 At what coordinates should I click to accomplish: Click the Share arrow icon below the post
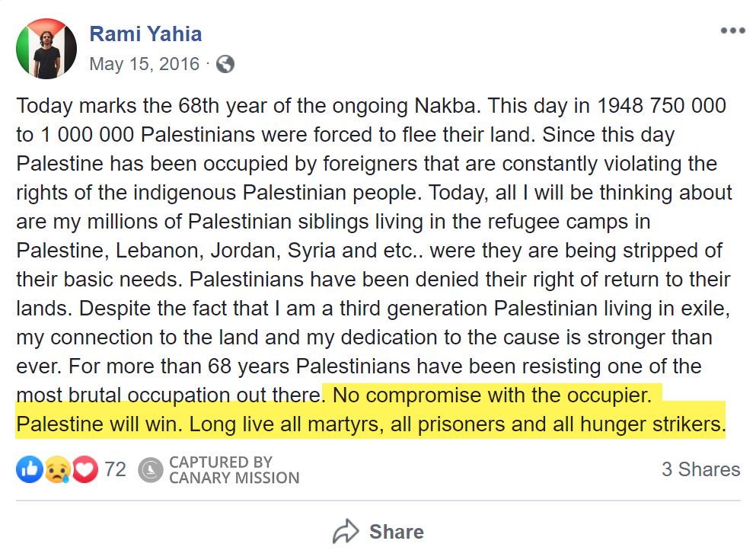(348, 532)
